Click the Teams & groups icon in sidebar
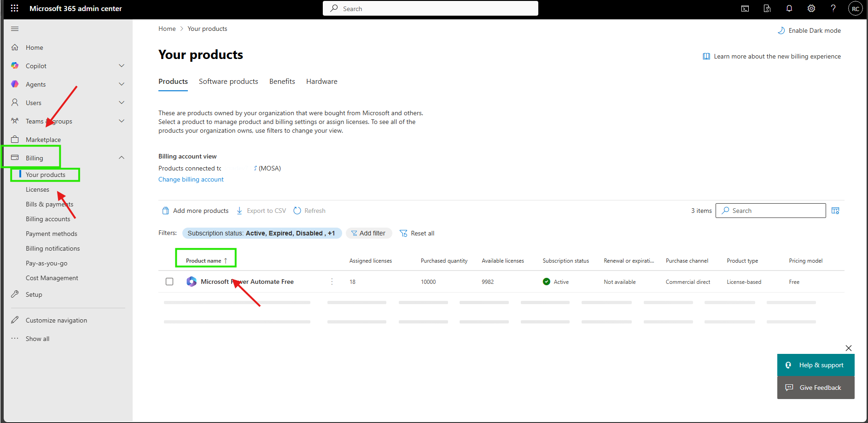The width and height of the screenshot is (868, 423). (15, 121)
